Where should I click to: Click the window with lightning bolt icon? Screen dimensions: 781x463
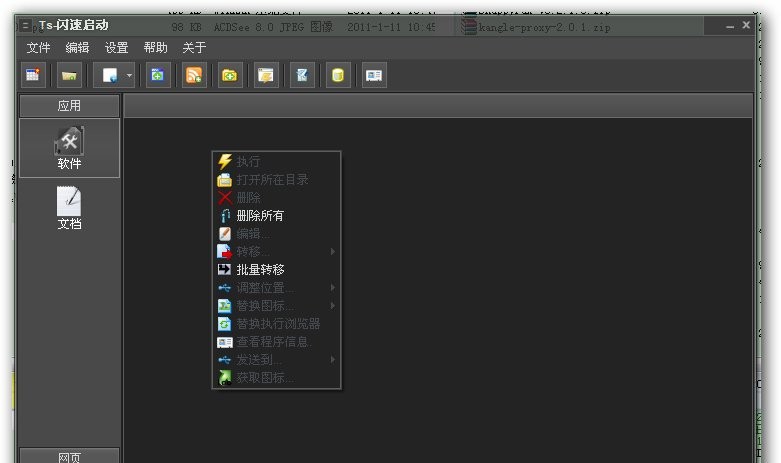coord(266,76)
